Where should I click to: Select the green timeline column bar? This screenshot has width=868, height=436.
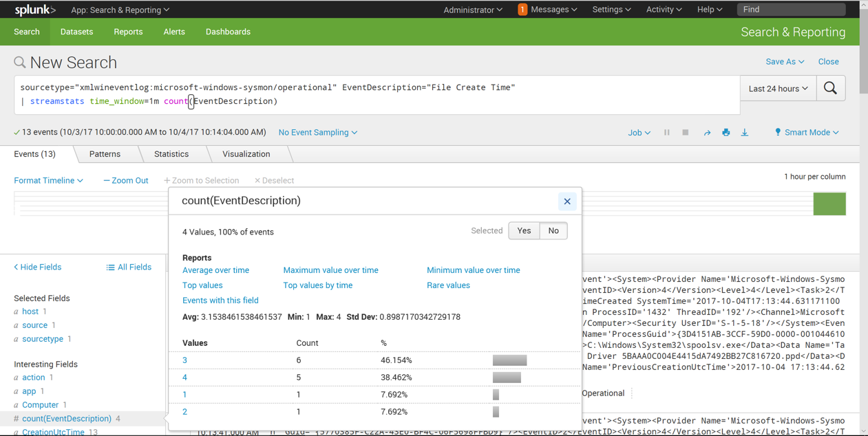pyautogui.click(x=829, y=204)
